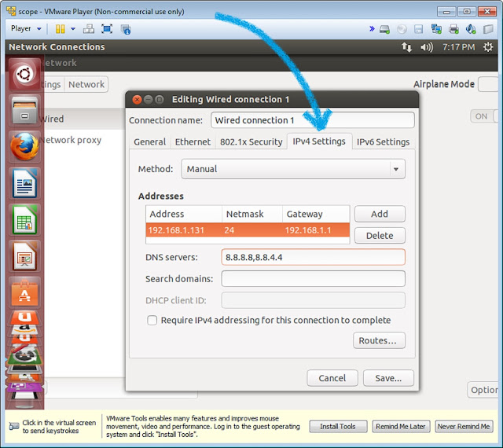This screenshot has width=503, height=448.
Task: Click the 7:17 PM clock
Action: [458, 47]
